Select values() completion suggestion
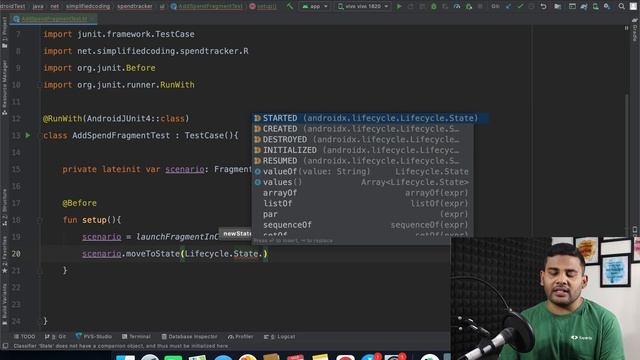 point(362,182)
